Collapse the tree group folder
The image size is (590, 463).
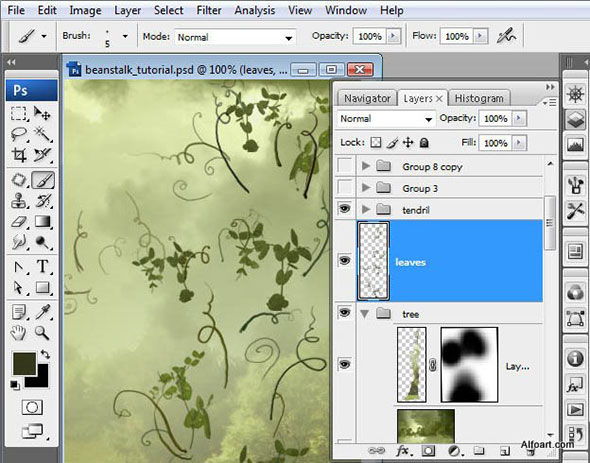pos(365,314)
